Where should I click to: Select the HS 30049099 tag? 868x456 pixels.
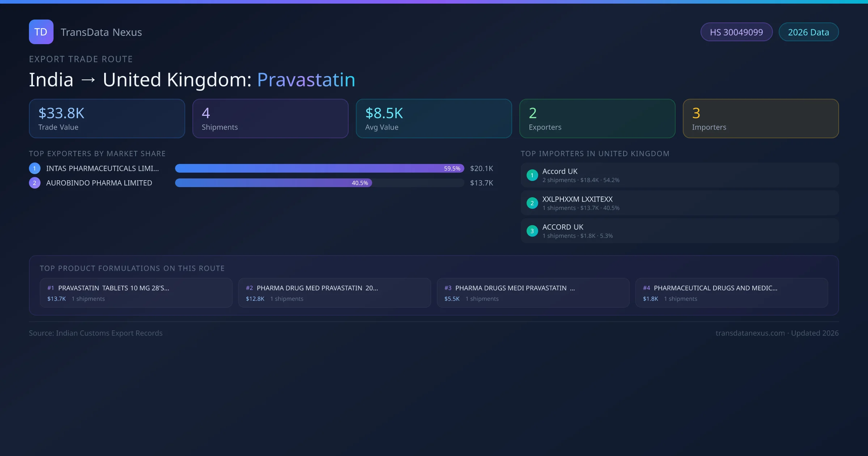click(736, 32)
